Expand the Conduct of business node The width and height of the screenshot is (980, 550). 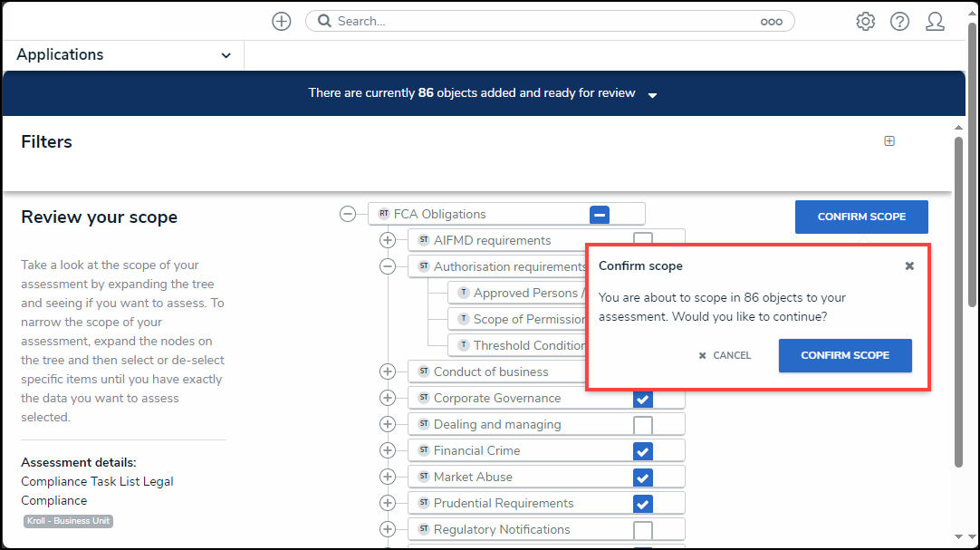pos(388,371)
